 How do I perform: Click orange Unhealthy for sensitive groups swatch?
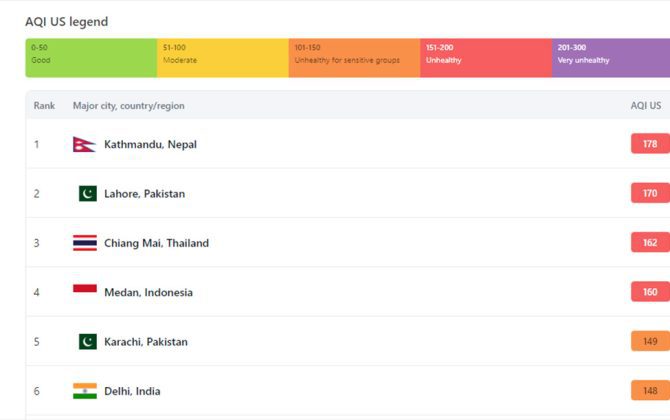pos(354,58)
